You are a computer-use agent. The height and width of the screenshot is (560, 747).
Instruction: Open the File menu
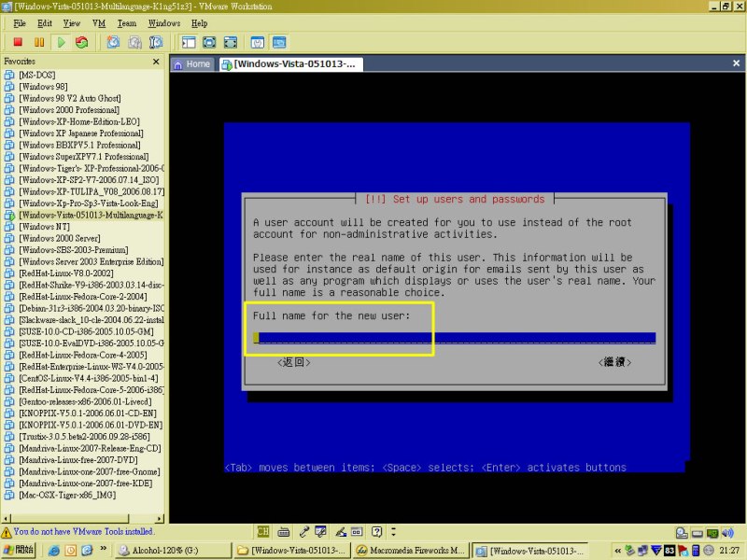click(20, 23)
